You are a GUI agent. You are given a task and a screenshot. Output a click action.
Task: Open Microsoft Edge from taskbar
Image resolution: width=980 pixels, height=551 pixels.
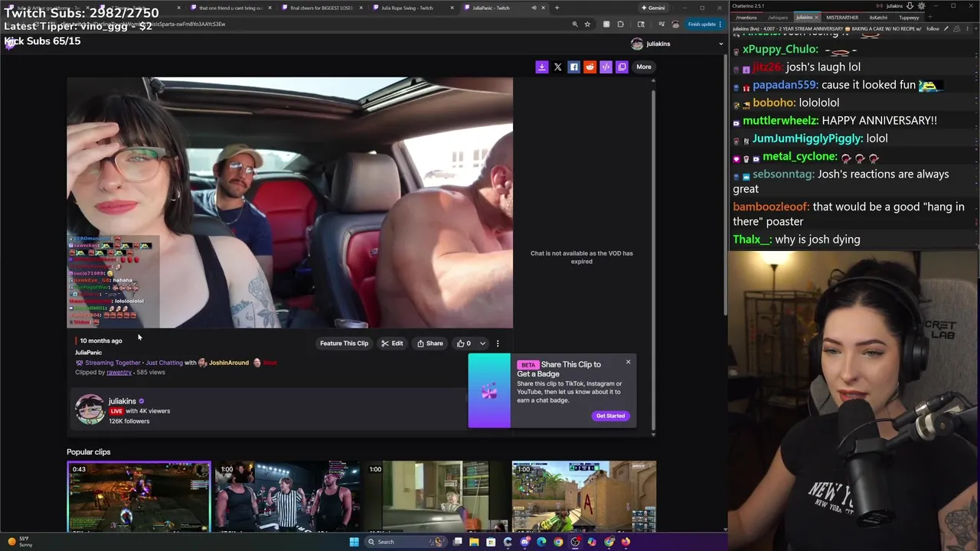pyautogui.click(x=541, y=542)
